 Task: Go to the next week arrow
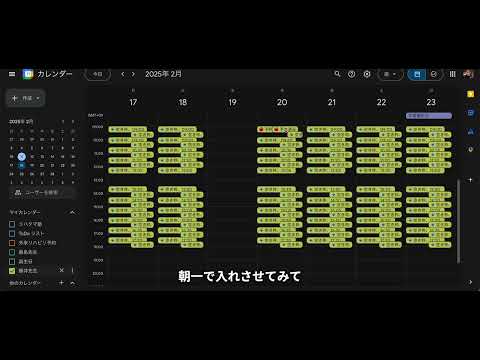click(x=133, y=74)
